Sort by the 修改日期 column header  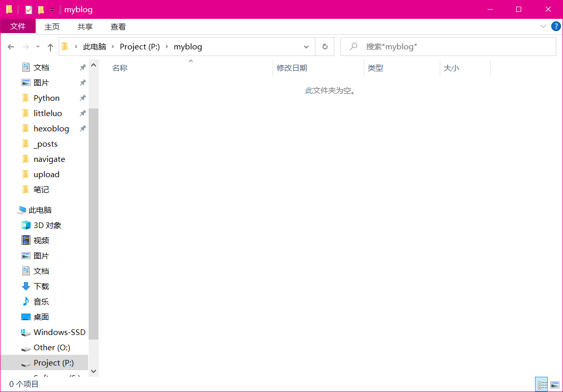click(292, 68)
